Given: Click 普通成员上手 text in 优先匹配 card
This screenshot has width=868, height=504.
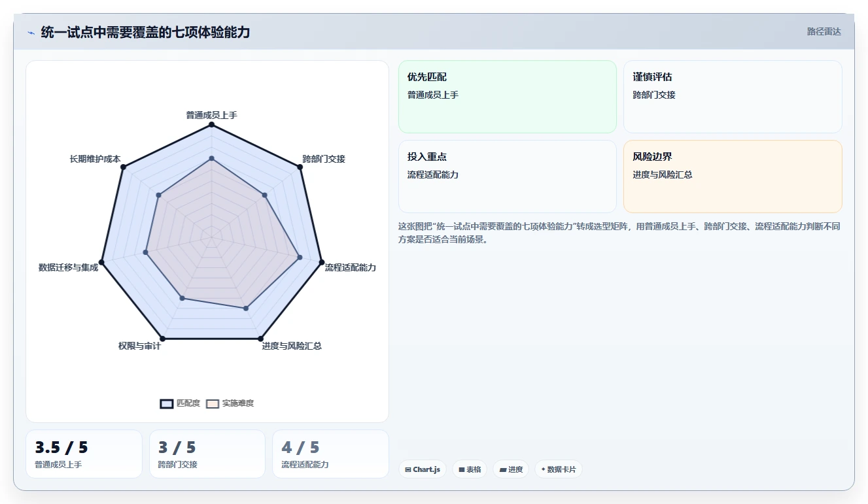Looking at the screenshot, I should coord(433,95).
